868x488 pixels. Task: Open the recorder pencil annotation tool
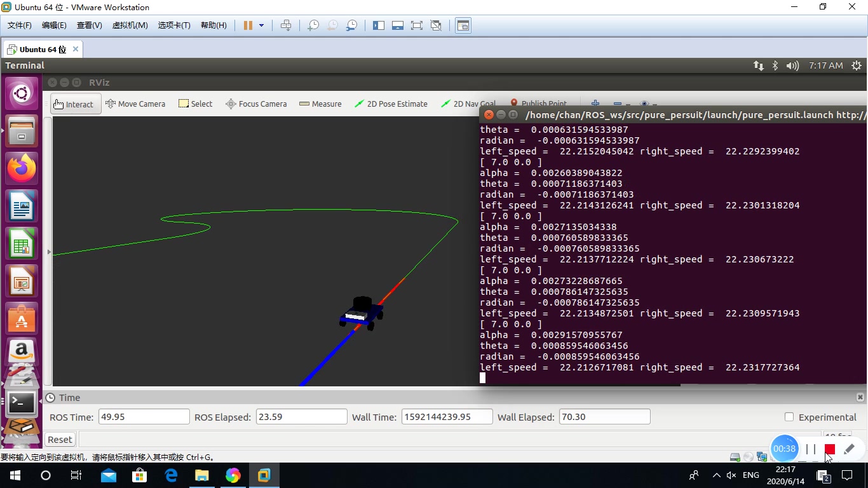850,449
